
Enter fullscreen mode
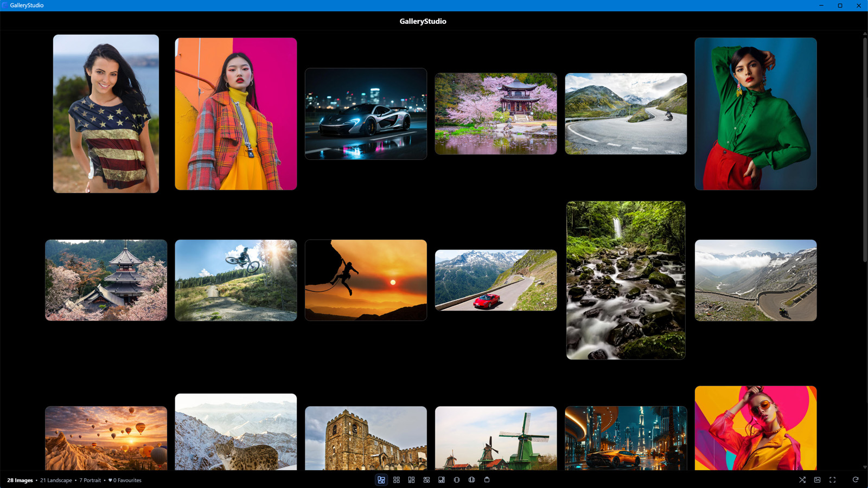click(x=833, y=480)
